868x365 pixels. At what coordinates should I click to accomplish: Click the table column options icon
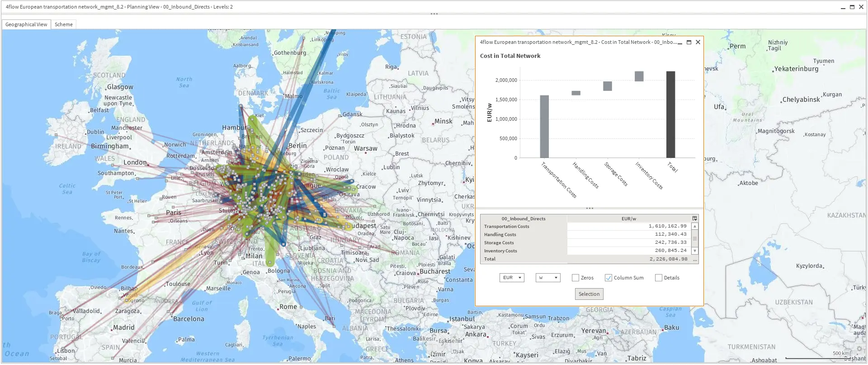[x=694, y=218]
